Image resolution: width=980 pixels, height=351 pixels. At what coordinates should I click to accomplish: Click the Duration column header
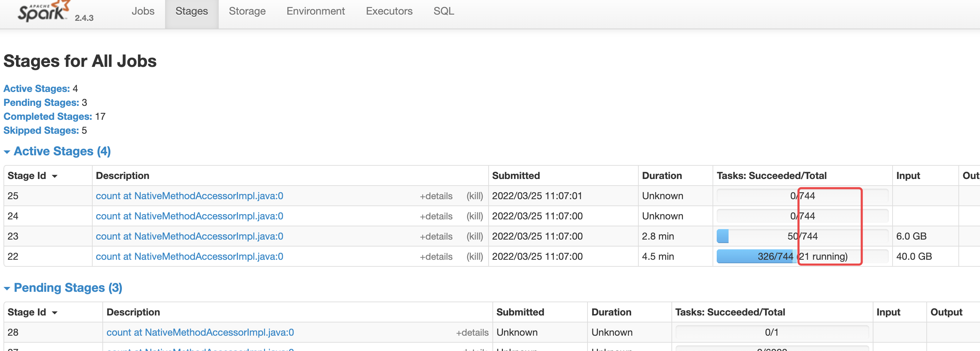coord(662,175)
